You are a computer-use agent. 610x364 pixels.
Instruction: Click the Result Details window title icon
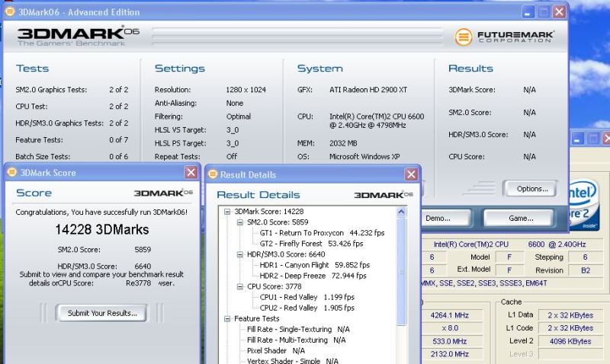213,174
